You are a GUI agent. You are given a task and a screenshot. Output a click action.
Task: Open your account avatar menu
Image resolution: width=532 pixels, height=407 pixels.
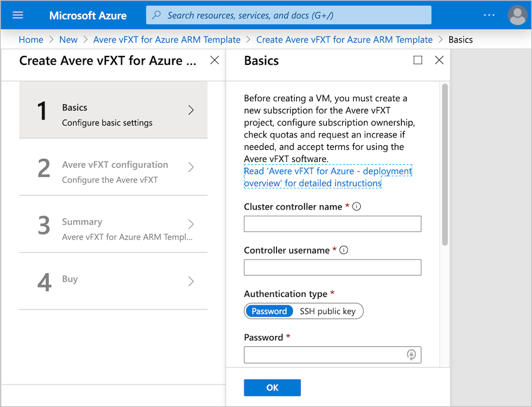tap(517, 15)
